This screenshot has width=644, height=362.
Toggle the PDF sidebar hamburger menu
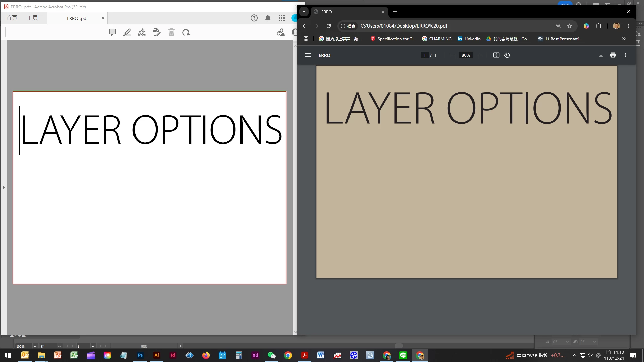(308, 55)
